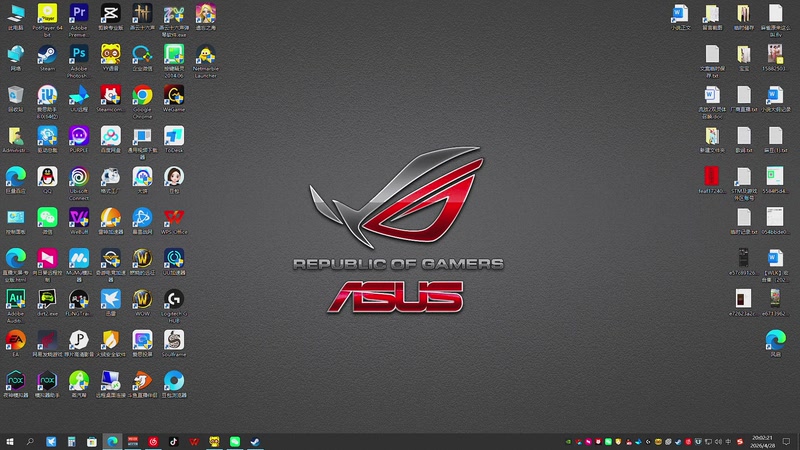Switch to Microsoft Edge on the taskbar
This screenshot has height=450, width=800.
[x=112, y=442]
